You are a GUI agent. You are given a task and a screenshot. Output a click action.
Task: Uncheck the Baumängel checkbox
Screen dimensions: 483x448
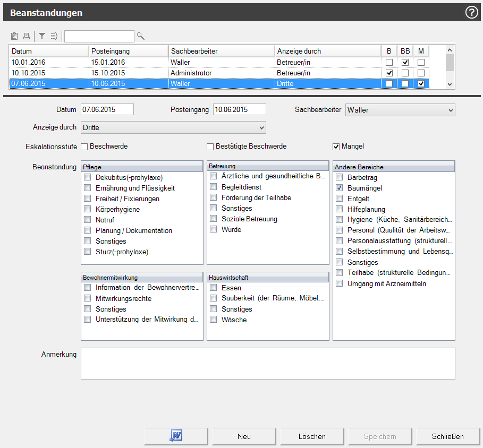tap(340, 188)
